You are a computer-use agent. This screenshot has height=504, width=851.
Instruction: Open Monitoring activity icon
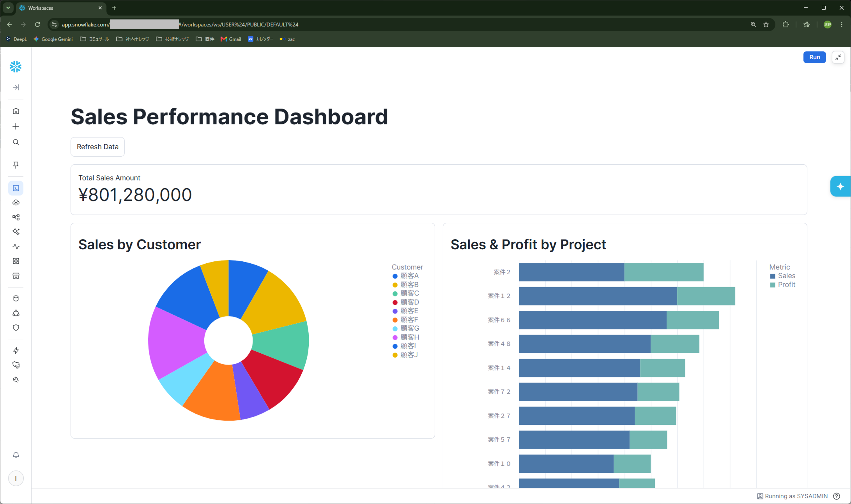point(16,247)
